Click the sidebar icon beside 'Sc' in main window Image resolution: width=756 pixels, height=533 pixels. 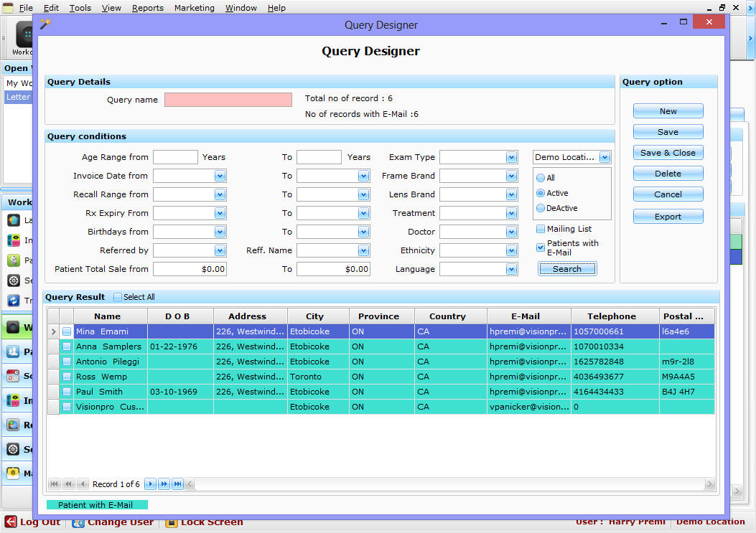pyautogui.click(x=14, y=376)
